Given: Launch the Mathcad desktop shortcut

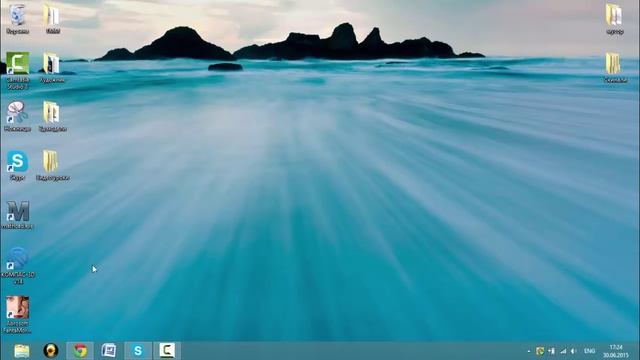Looking at the screenshot, I should point(18,215).
